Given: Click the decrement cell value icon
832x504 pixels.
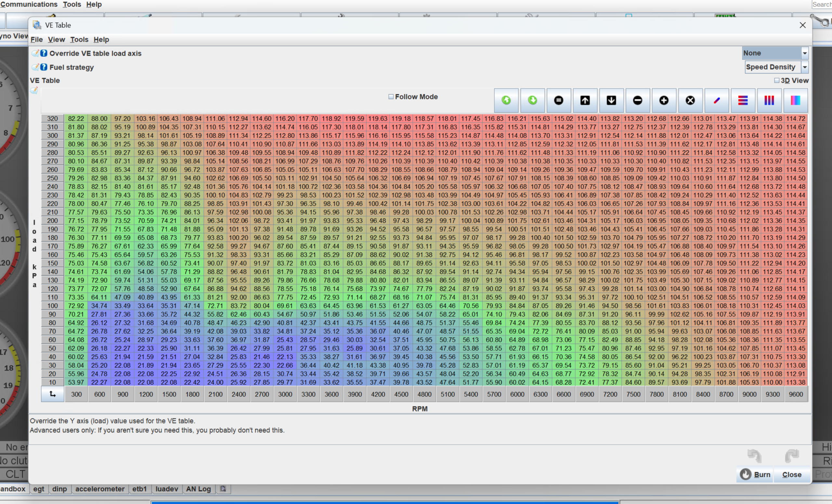Looking at the screenshot, I should point(638,100).
